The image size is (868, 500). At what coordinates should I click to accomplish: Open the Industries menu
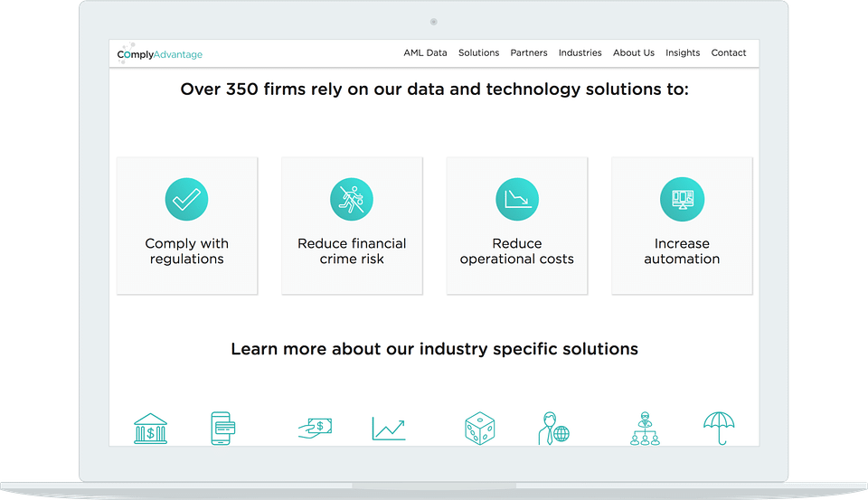tap(580, 52)
